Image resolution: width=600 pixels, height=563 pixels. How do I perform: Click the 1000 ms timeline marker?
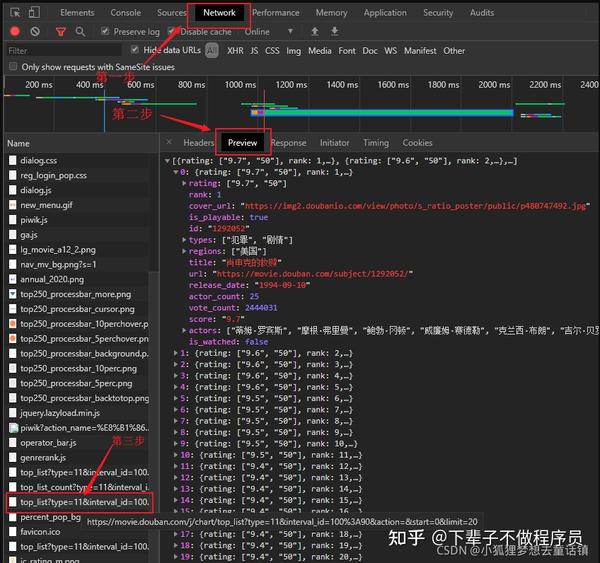[x=240, y=85]
